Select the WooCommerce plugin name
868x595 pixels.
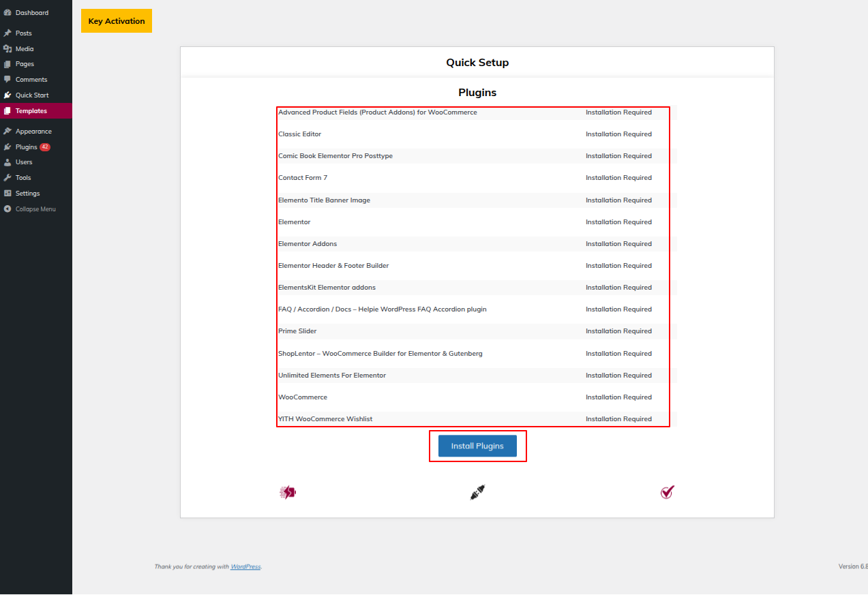coord(303,397)
